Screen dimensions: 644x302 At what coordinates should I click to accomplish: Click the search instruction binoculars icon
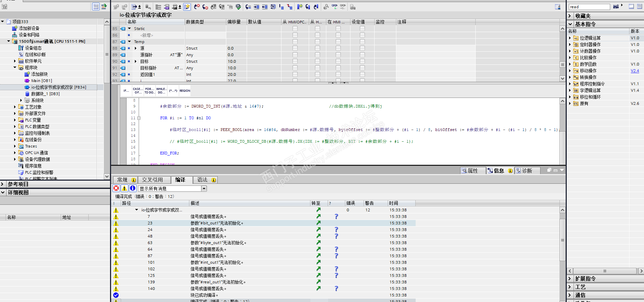(616, 7)
